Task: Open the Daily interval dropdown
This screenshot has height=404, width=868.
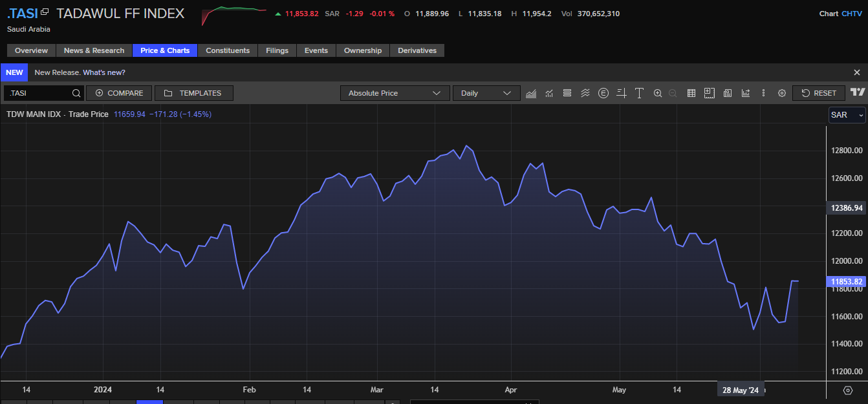Action: [486, 93]
